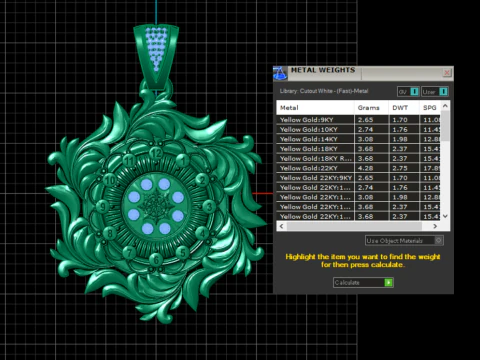
Task: Click the horizontal scrollbar thumb
Action: tap(354, 226)
